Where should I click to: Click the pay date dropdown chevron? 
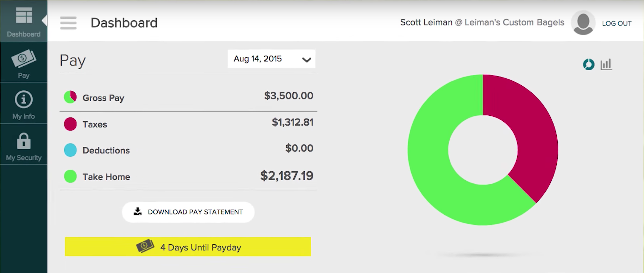[x=307, y=60]
